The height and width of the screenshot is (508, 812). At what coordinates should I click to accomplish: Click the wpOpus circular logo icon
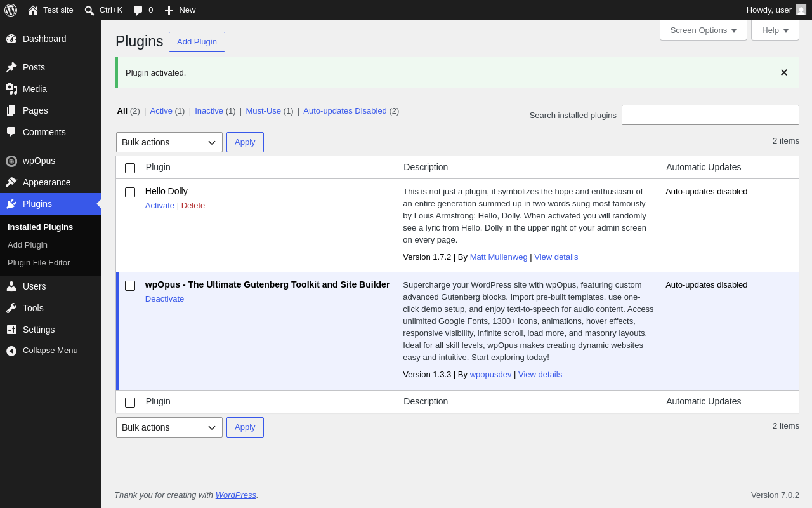click(x=11, y=161)
